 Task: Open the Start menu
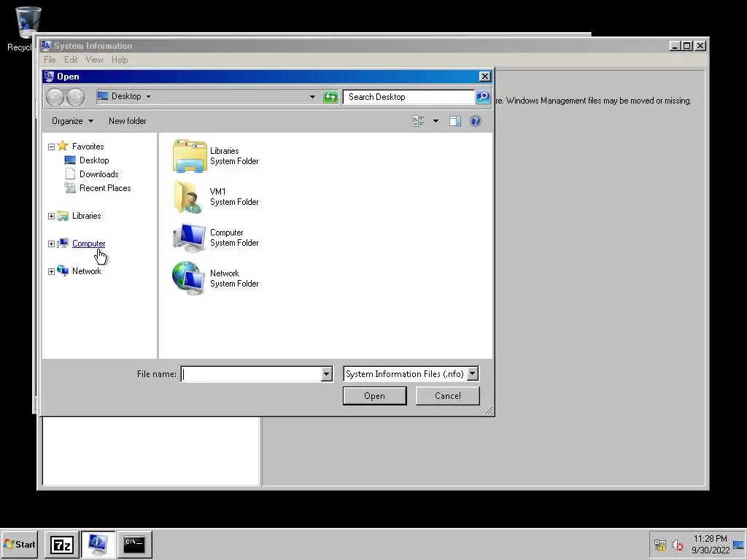point(19,544)
